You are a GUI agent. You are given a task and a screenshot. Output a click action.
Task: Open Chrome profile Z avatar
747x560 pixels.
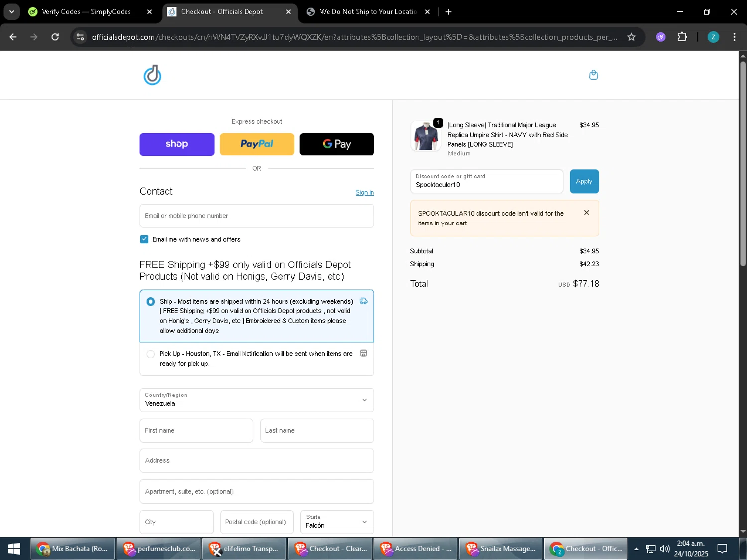713,37
